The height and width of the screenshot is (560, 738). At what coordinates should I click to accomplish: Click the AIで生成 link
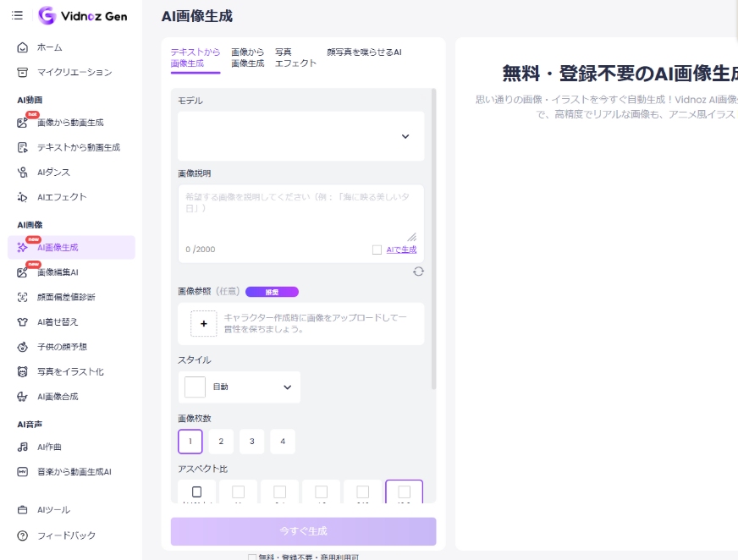click(x=399, y=248)
